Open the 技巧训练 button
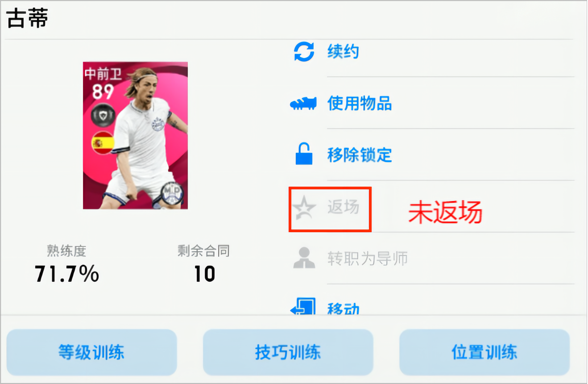588x384 pixels. coord(288,352)
